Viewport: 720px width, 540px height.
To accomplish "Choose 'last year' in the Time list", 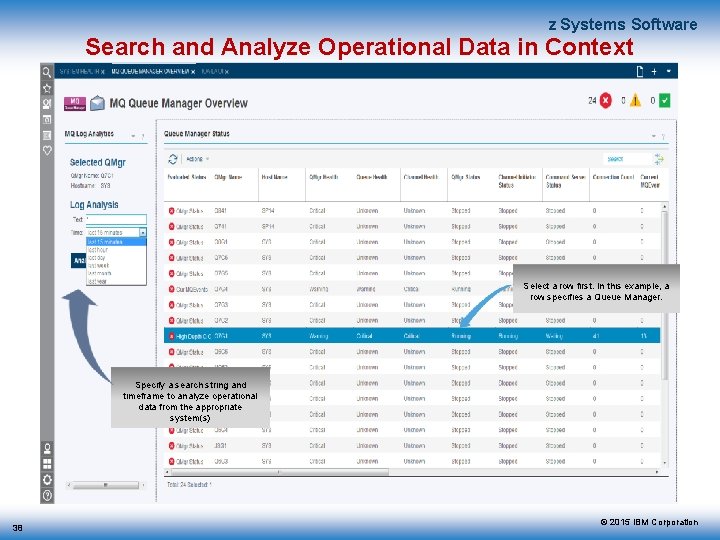I will tap(116, 281).
